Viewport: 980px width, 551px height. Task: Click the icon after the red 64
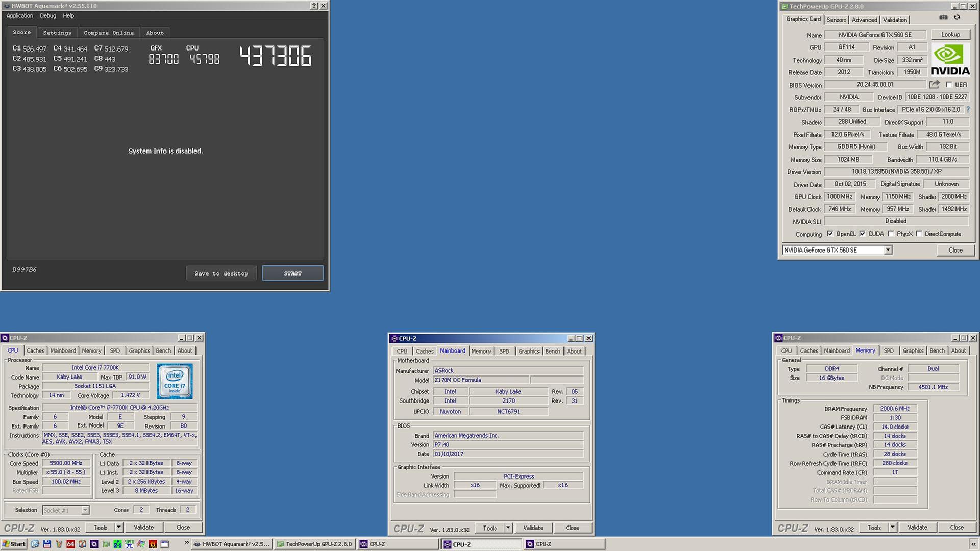[82, 544]
